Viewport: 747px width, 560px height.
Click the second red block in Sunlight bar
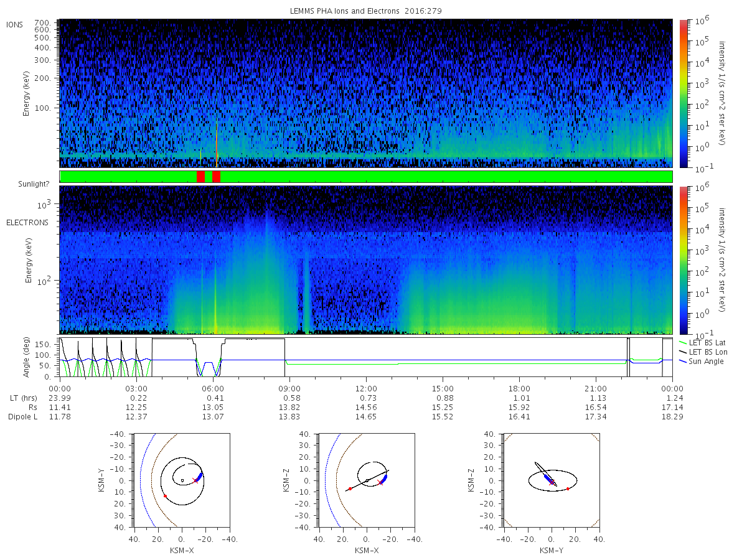216,177
